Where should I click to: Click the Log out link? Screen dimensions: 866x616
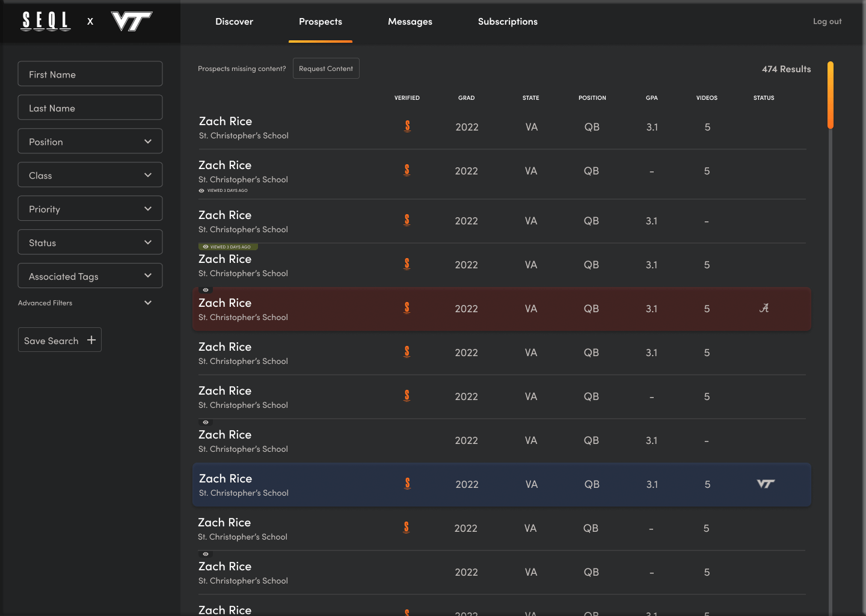pyautogui.click(x=827, y=21)
